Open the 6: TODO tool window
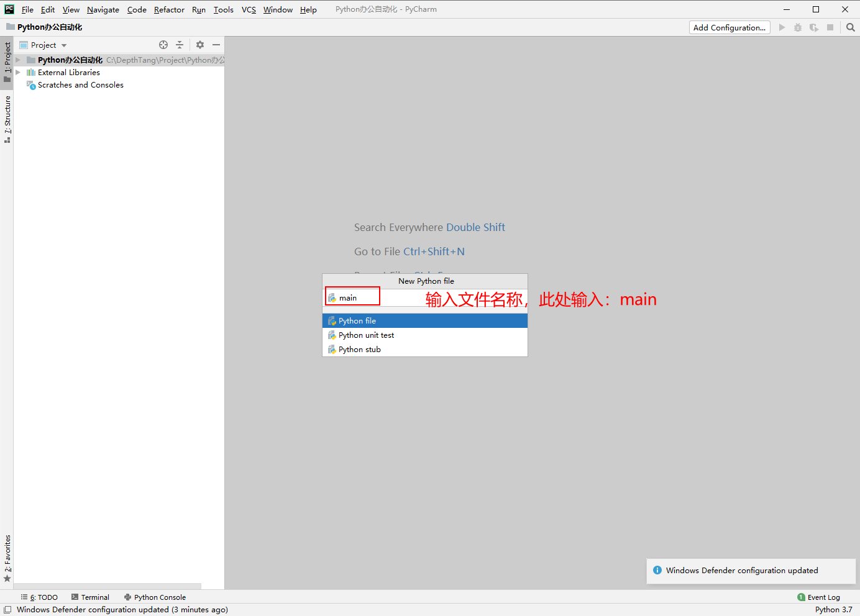860x616 pixels. point(39,597)
